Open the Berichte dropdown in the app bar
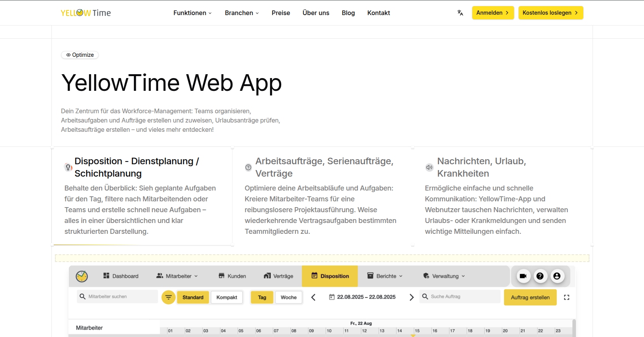The height and width of the screenshot is (337, 644). coord(385,276)
